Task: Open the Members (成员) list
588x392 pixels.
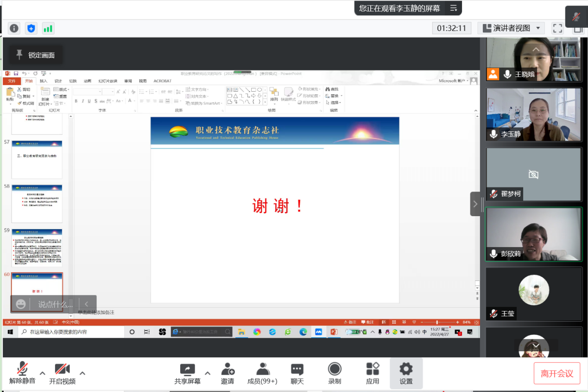Action: pyautogui.click(x=263, y=373)
